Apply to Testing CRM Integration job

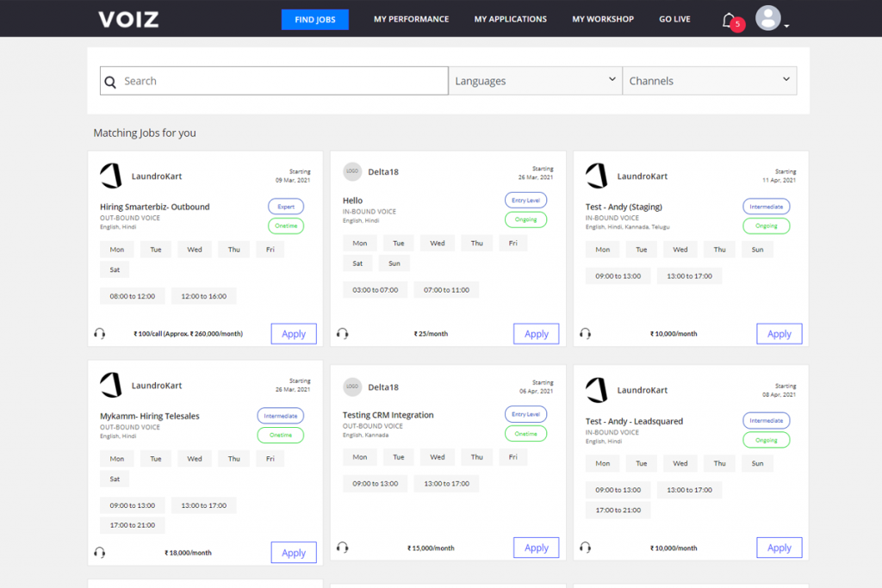click(536, 548)
